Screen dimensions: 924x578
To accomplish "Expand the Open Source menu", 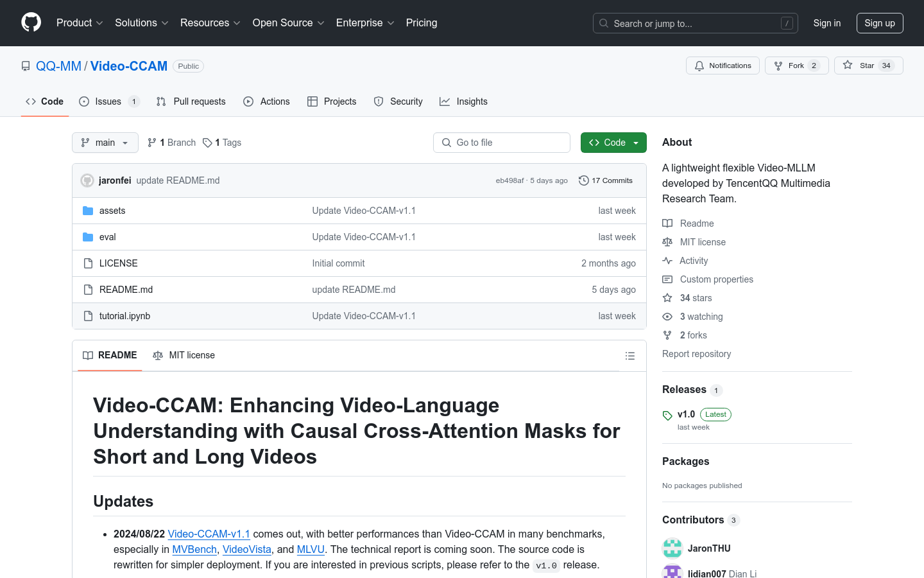I will [x=289, y=22].
